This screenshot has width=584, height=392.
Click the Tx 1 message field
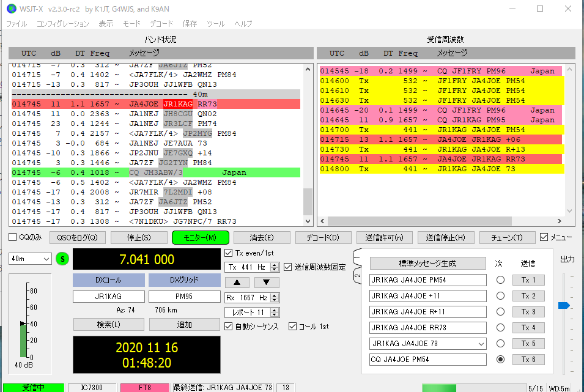(427, 280)
